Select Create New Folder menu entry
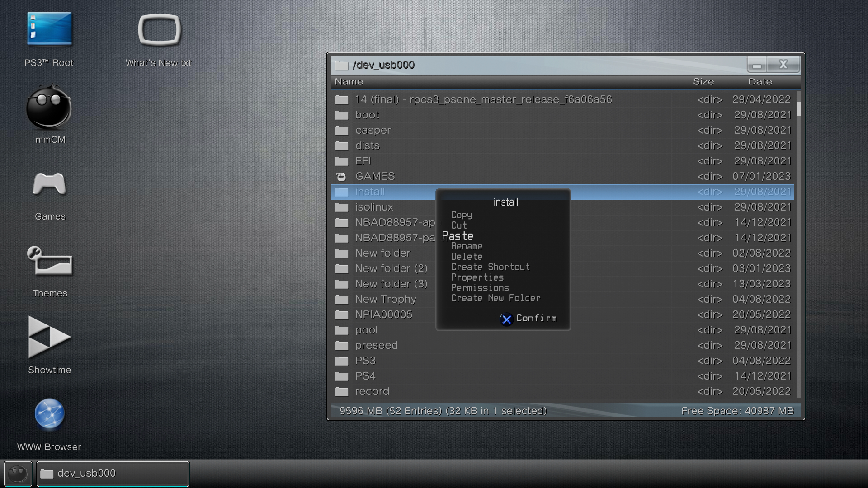868x488 pixels. (x=496, y=298)
